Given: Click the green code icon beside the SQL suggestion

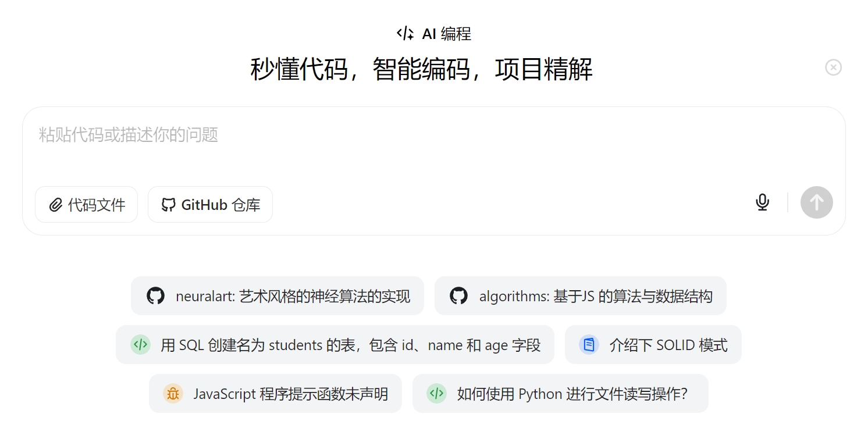Looking at the screenshot, I should pyautogui.click(x=140, y=345).
